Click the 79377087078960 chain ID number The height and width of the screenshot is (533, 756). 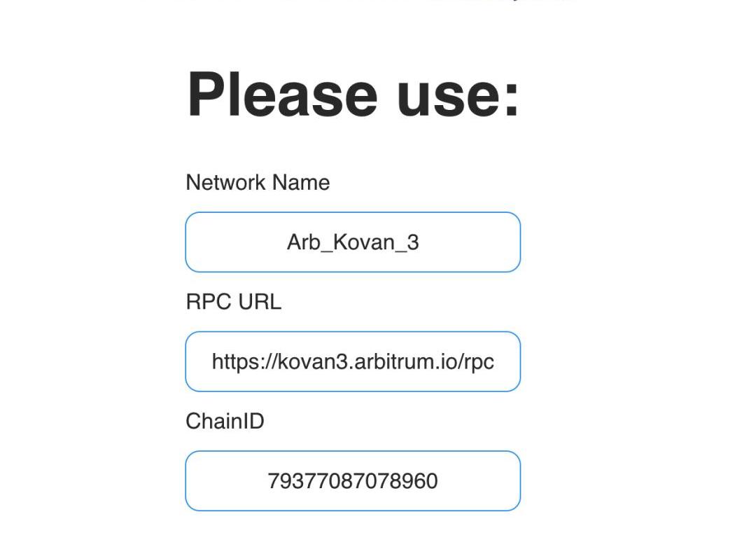[x=353, y=481]
